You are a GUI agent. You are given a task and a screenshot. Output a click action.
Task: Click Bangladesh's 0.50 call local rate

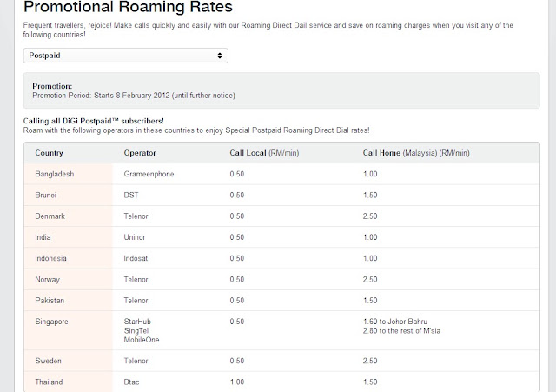(x=237, y=174)
